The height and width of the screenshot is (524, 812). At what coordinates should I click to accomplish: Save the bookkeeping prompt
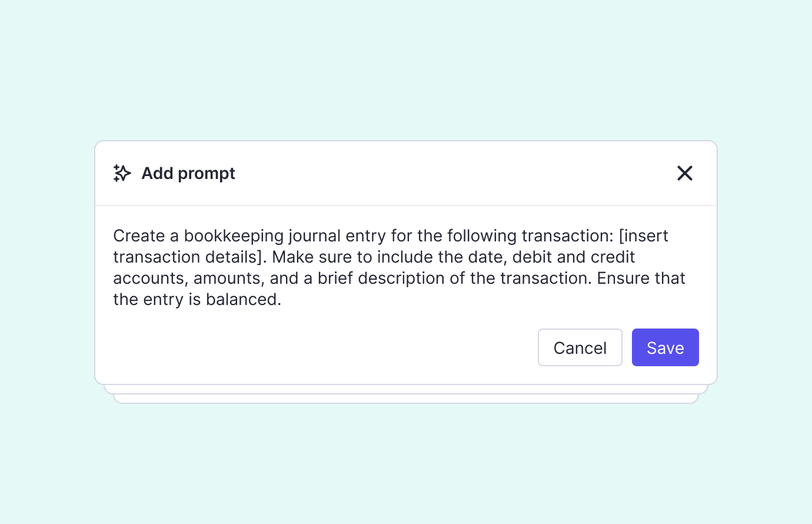click(x=665, y=347)
